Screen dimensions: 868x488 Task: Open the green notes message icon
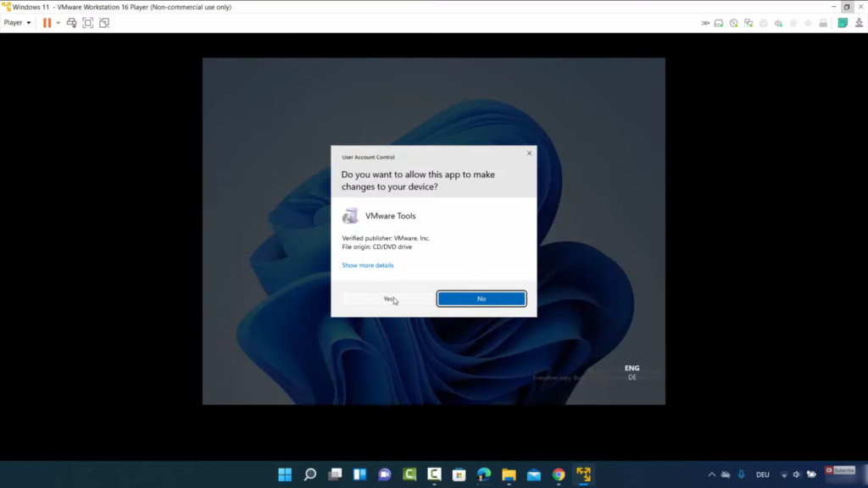pyautogui.click(x=843, y=23)
